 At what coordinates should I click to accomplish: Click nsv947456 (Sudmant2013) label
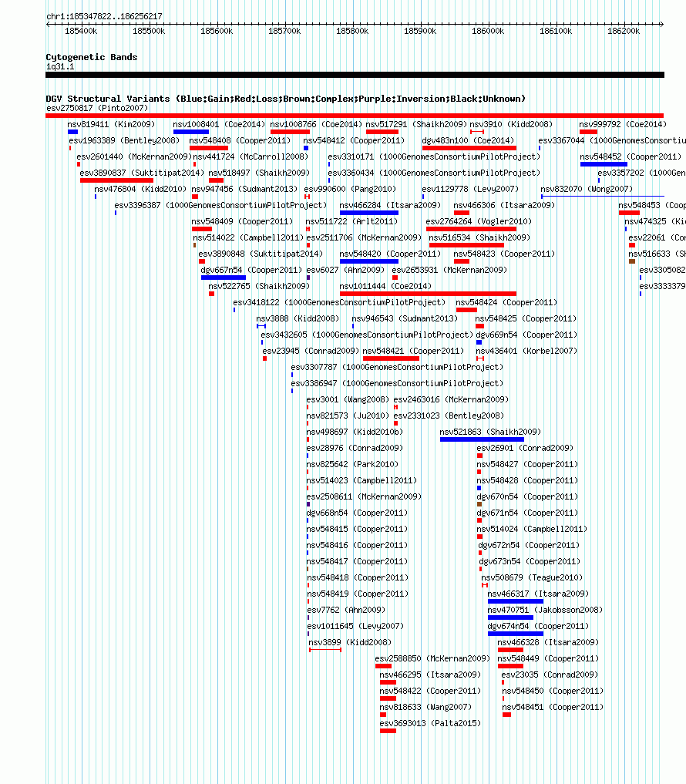pyautogui.click(x=244, y=189)
